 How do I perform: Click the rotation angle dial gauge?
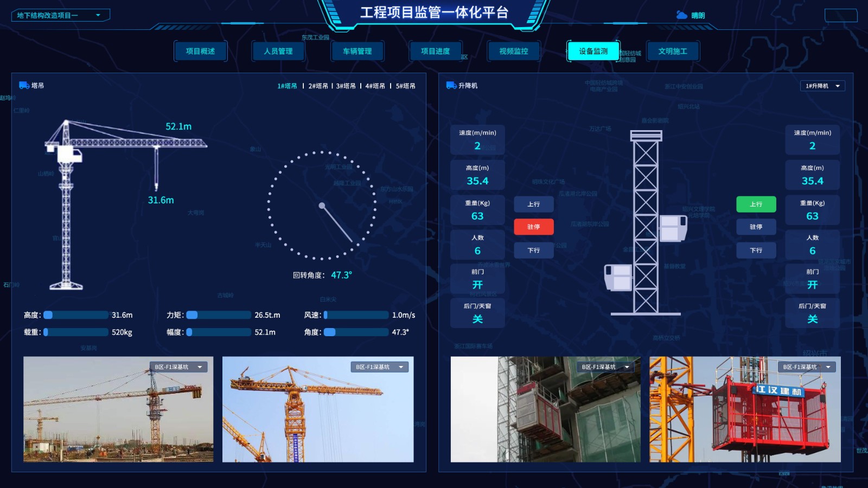point(322,205)
